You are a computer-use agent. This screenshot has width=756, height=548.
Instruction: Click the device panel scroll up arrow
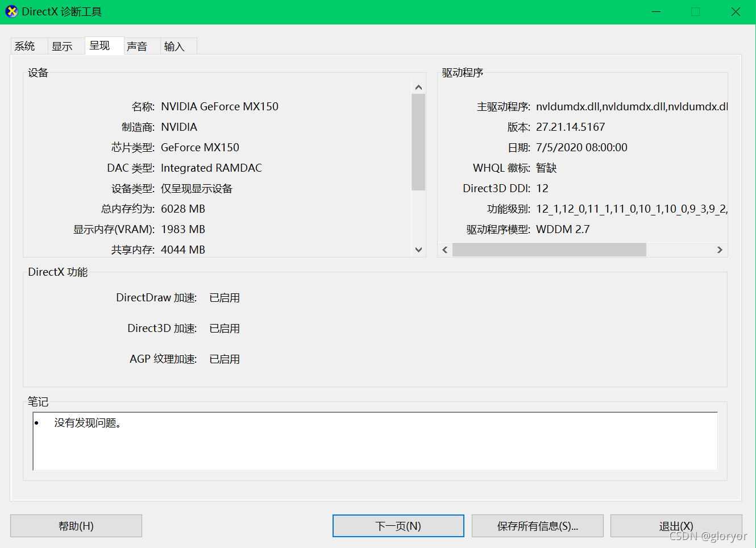tap(418, 87)
